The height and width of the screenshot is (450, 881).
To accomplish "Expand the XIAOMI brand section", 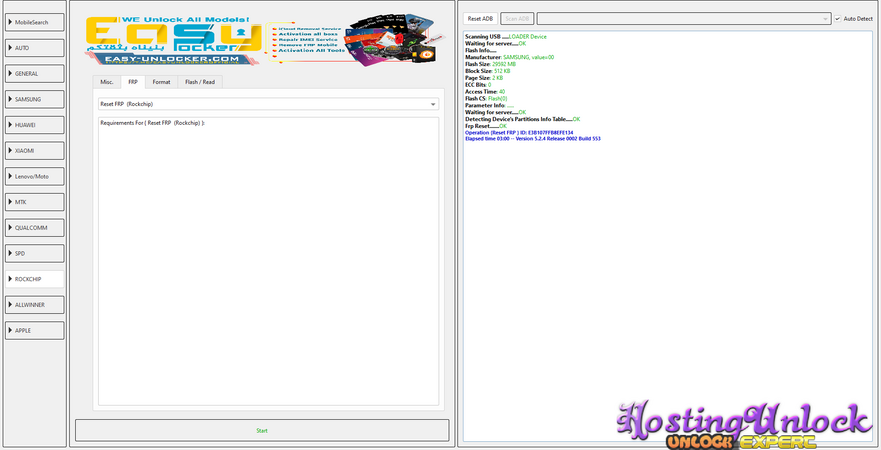I will click(34, 150).
